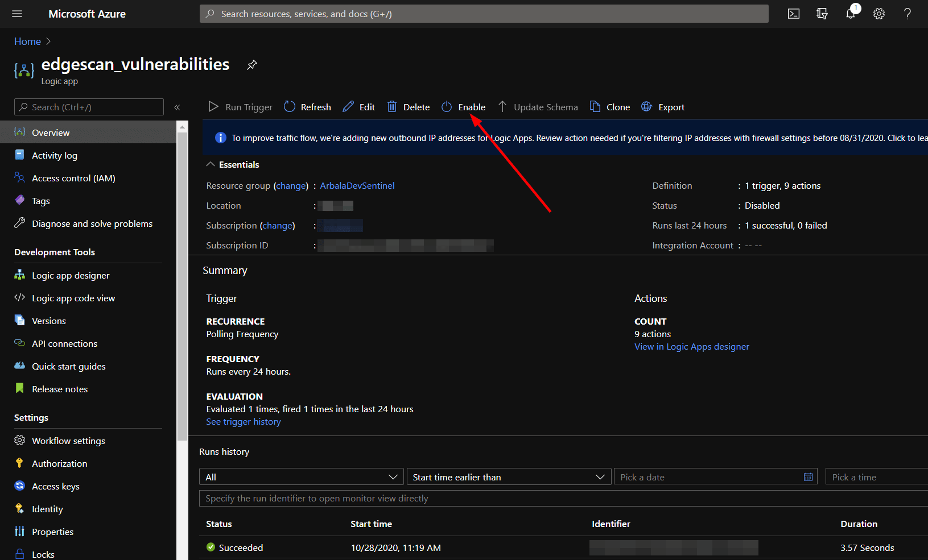This screenshot has width=928, height=560.
Task: Click the Run Trigger play icon
Action: coord(213,106)
